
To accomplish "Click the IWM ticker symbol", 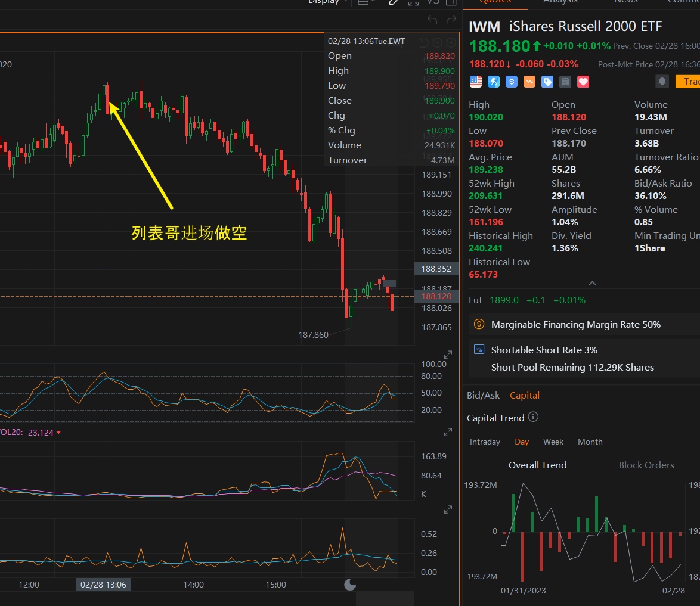I will 484,27.
